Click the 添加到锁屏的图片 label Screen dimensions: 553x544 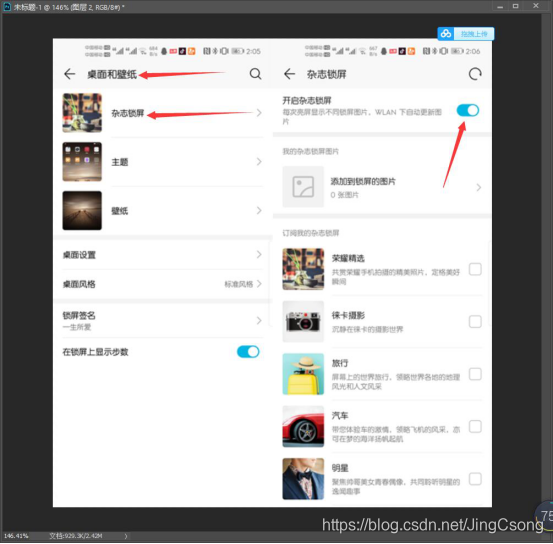(x=363, y=182)
